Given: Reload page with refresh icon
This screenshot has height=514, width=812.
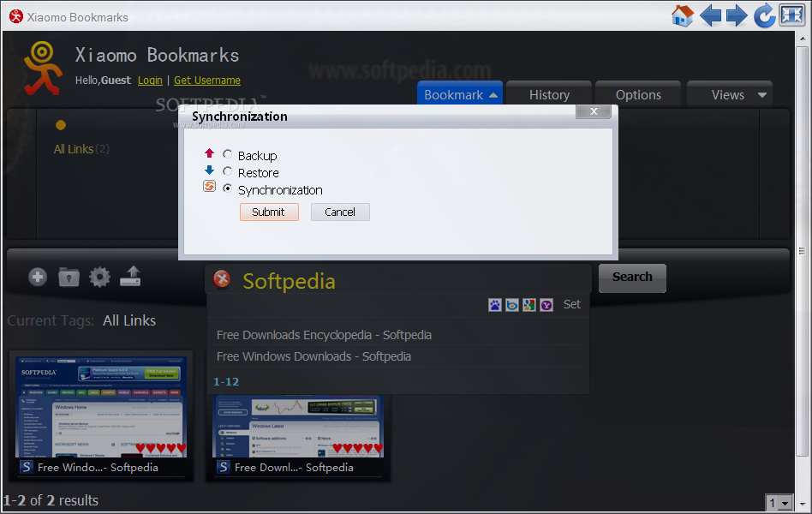Looking at the screenshot, I should (x=764, y=15).
